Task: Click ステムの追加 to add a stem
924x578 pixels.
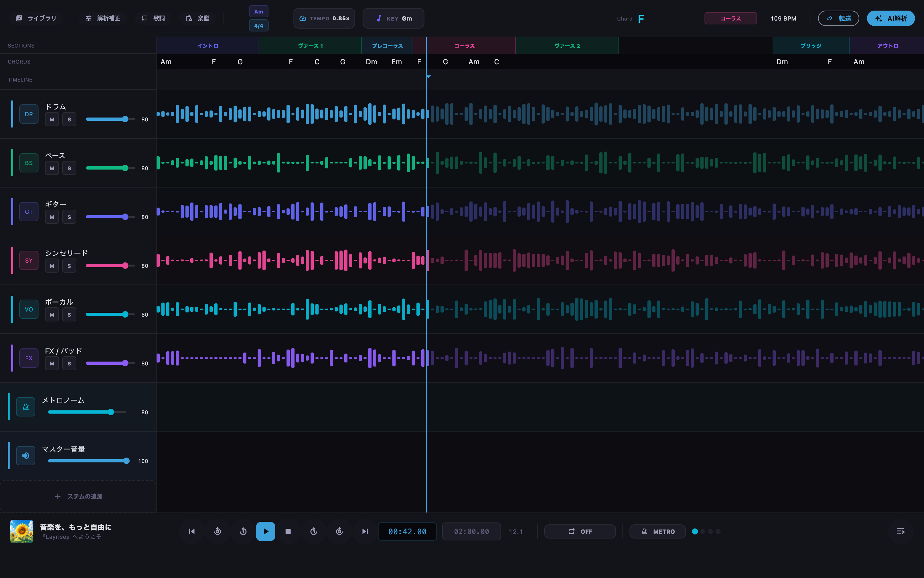Action: pos(78,496)
